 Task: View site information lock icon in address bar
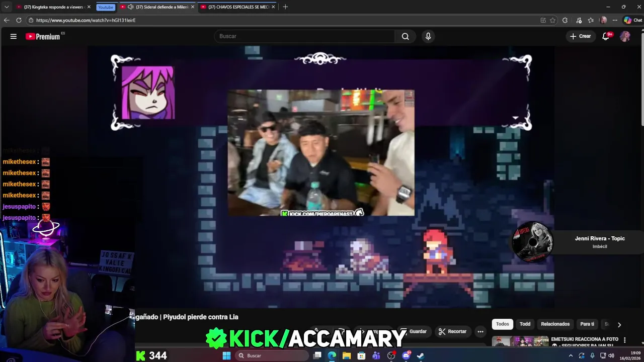click(31, 20)
